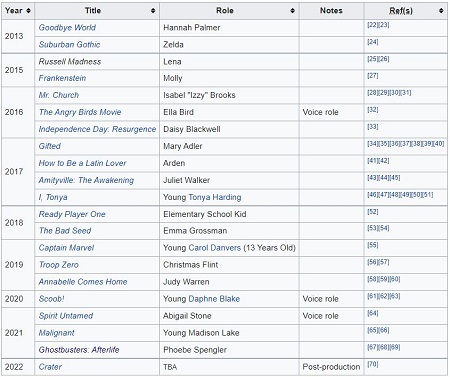The height and width of the screenshot is (377, 450).
Task: Open Amityville: The Awakening link
Action: click(86, 180)
